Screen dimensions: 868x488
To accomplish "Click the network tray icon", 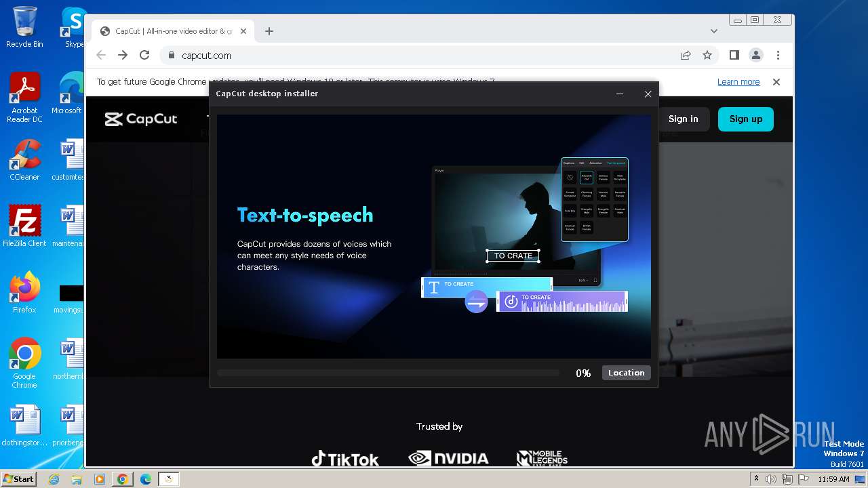I will [787, 479].
